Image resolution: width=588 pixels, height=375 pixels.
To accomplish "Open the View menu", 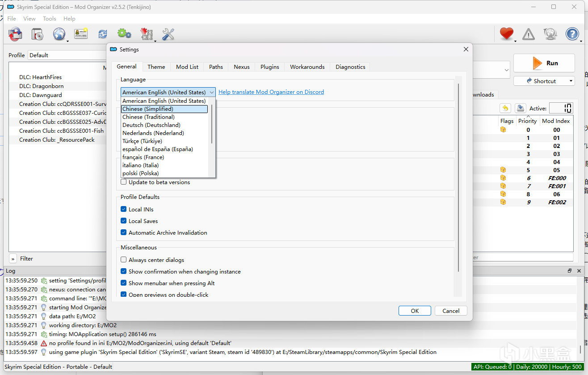I will point(29,18).
